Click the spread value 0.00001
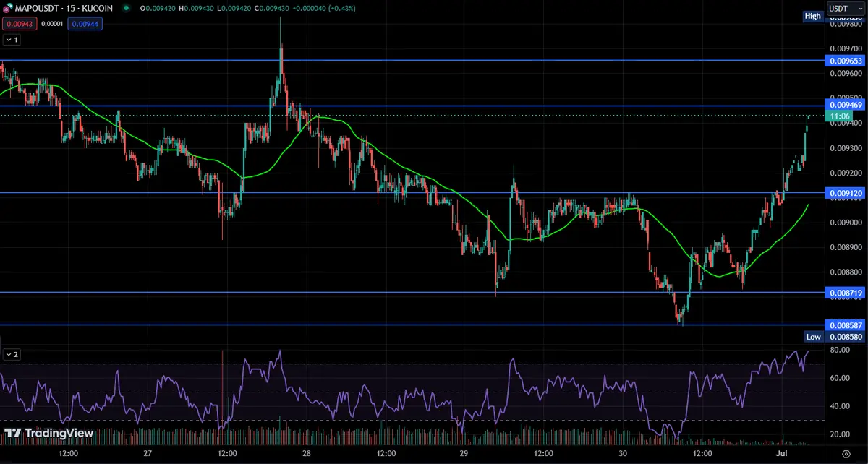This screenshot has height=464, width=868. point(54,24)
